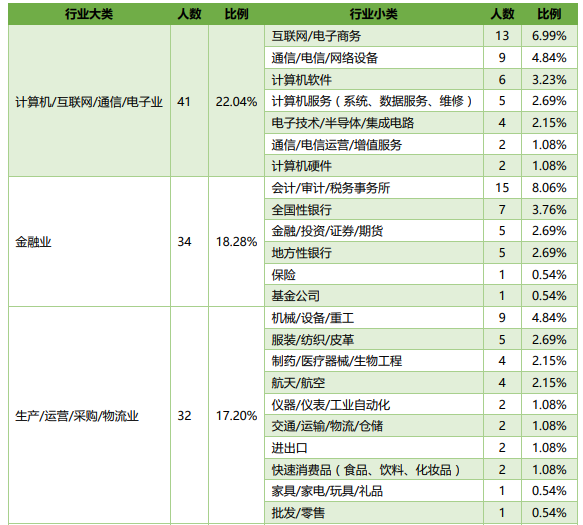
Task: Select the 批发/零售 cell
Action: tap(374, 513)
